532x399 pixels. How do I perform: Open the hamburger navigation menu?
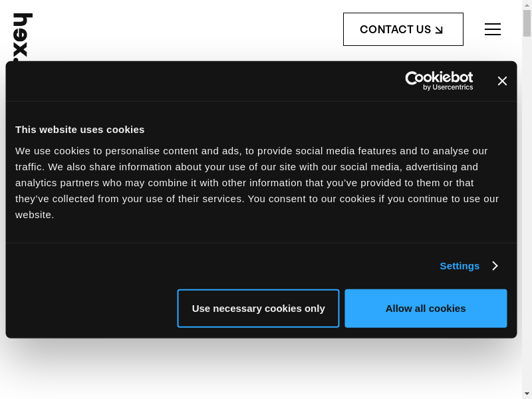click(493, 29)
